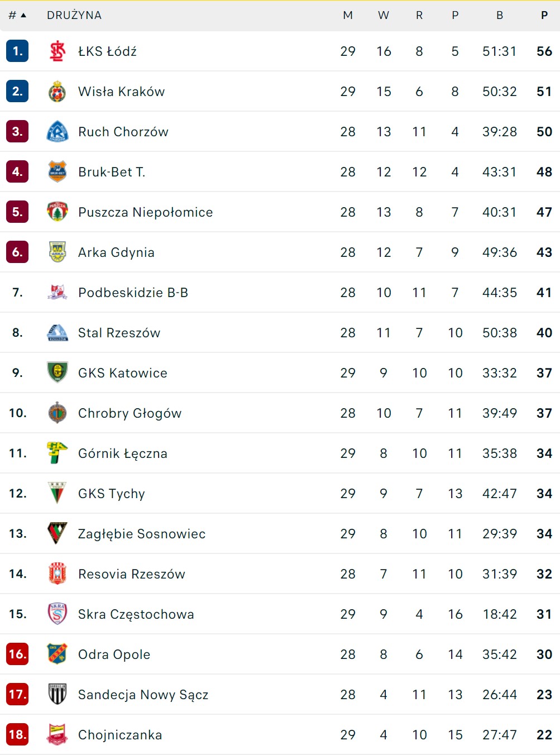This screenshot has height=755, width=560.
Task: Click the Odra Opole club badge
Action: pyautogui.click(x=58, y=654)
